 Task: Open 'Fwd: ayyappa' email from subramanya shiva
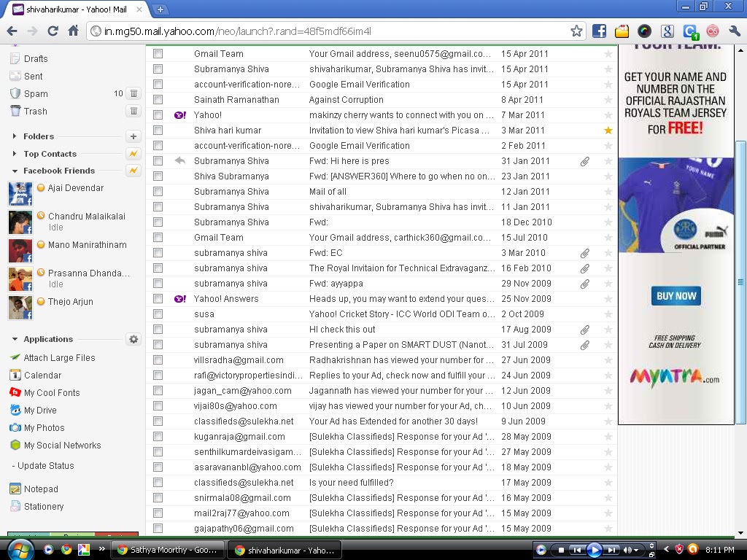coord(336,284)
